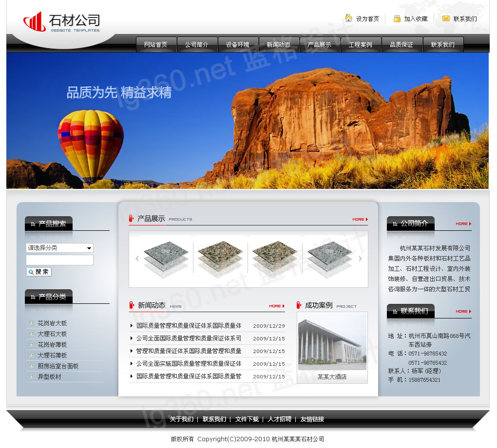Click the red bookmark icon beside 新闻动态
The width and height of the screenshot is (497, 448).
pos(131,306)
